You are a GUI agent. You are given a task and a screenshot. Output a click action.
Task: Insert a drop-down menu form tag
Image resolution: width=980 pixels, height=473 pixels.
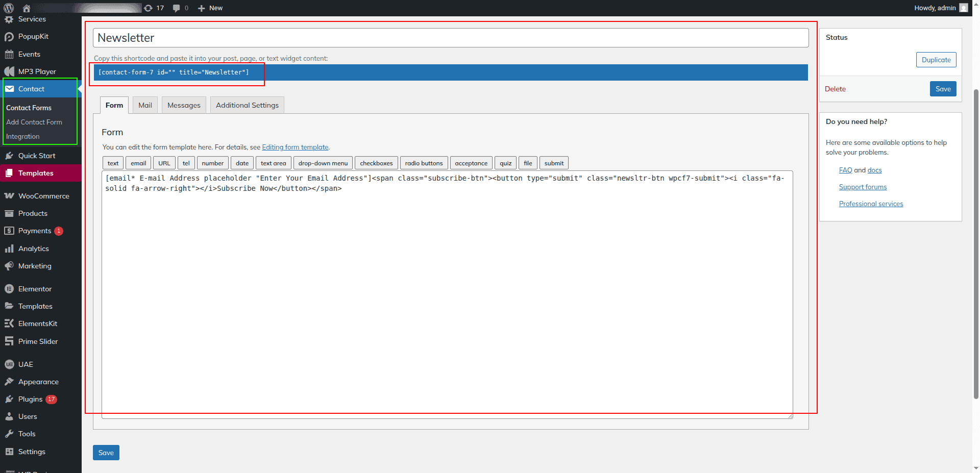(323, 163)
